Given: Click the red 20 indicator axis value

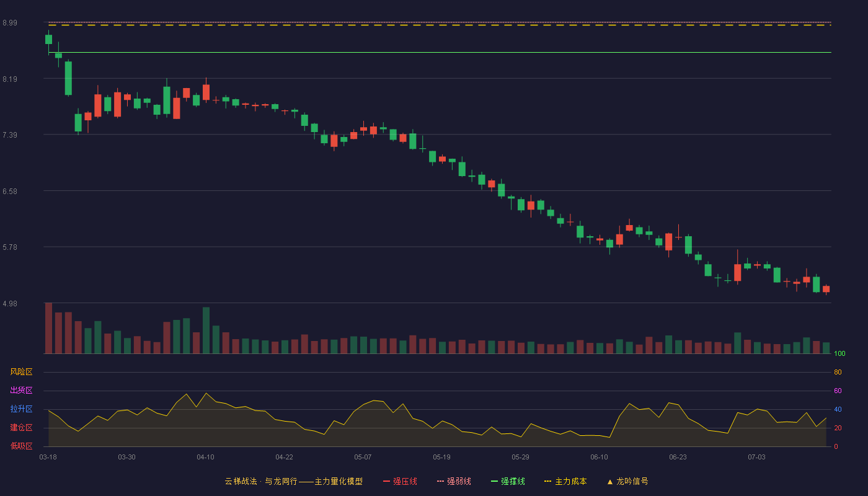Looking at the screenshot, I should pos(838,428).
